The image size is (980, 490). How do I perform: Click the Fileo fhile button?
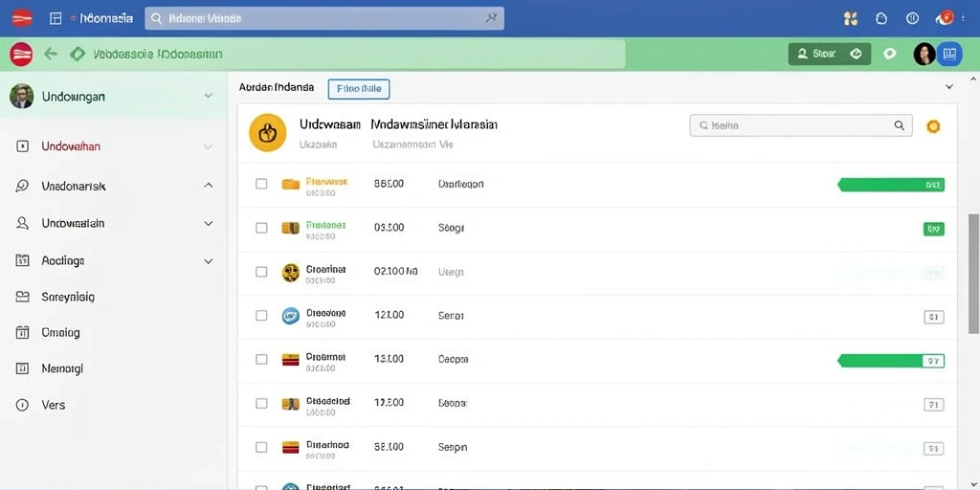[x=359, y=89]
